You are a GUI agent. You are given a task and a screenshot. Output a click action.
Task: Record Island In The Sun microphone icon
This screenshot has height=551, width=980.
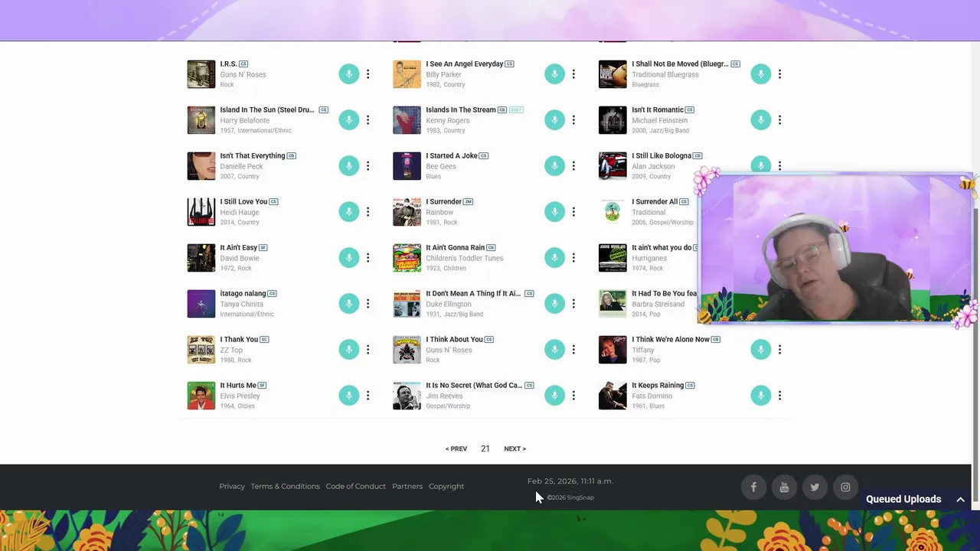[348, 119]
